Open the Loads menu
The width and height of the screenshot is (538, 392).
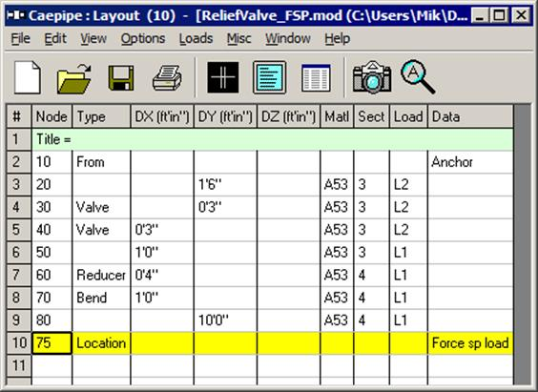click(x=196, y=39)
